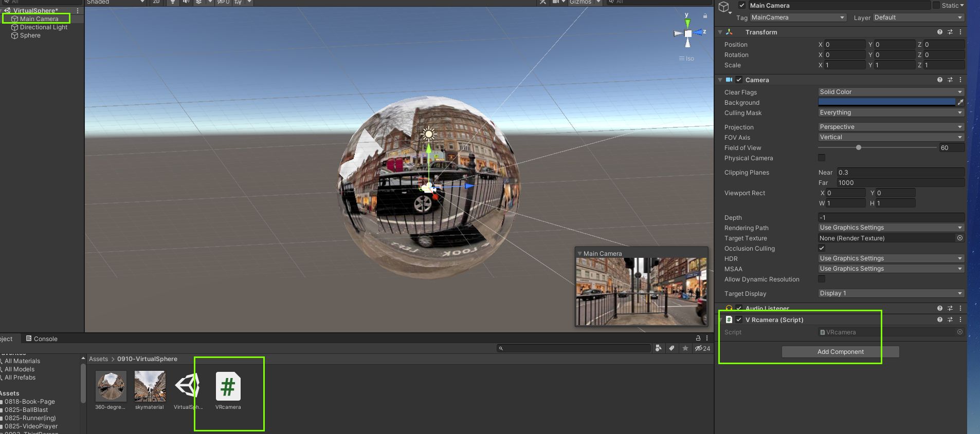Image resolution: width=980 pixels, height=434 pixels.
Task: Toggle V Rcamera script enabled checkbox
Action: (739, 319)
